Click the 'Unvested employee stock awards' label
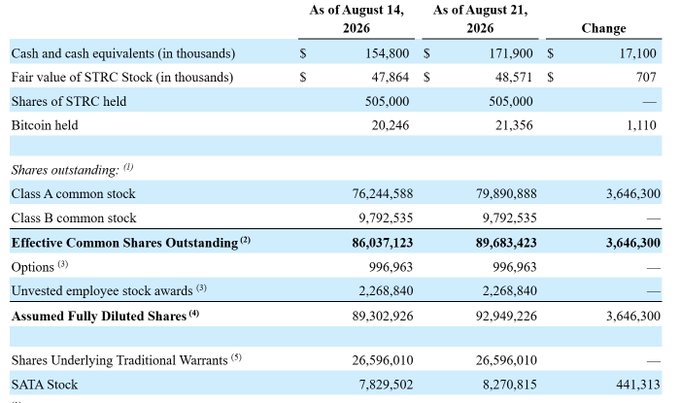Screen dimensions: 680x403 102,291
